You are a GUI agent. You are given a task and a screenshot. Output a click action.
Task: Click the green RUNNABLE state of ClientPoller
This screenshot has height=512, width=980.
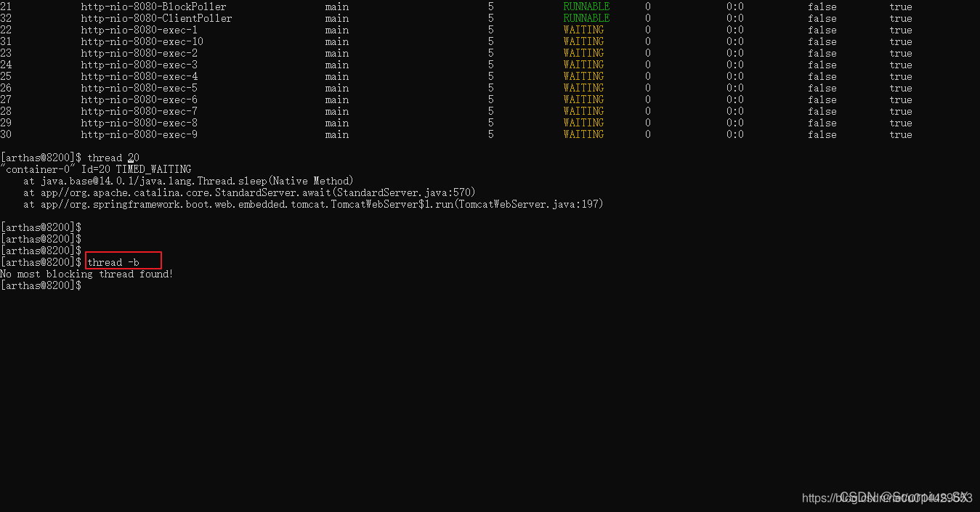pos(586,18)
